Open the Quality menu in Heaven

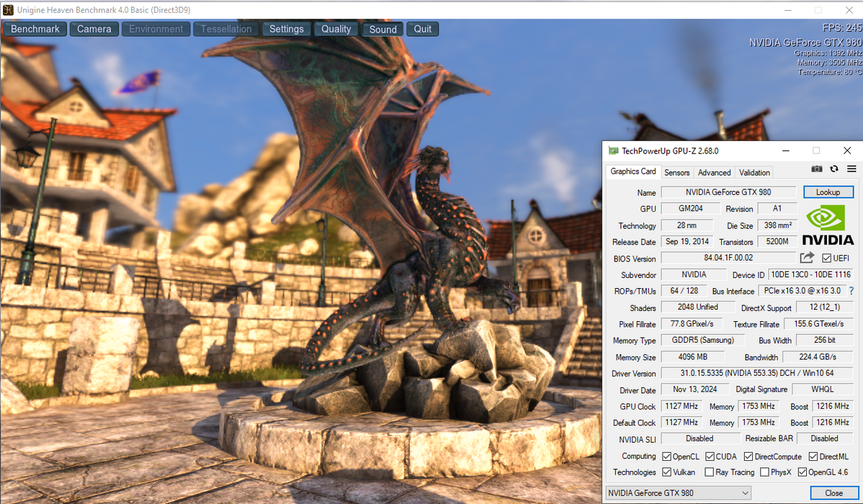click(x=336, y=29)
